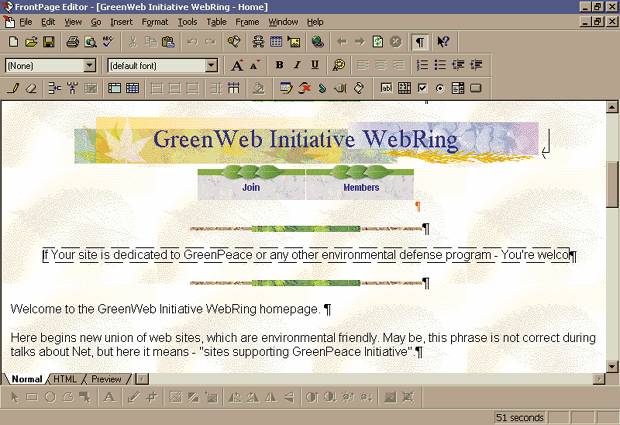
Task: Click the Insert Script scroll icon
Action: [359, 88]
